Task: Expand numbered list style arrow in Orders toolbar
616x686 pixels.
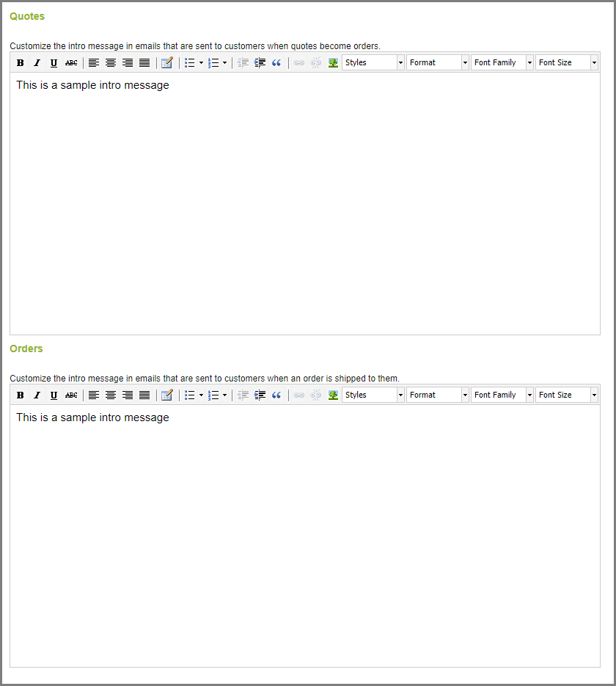Action: [224, 395]
